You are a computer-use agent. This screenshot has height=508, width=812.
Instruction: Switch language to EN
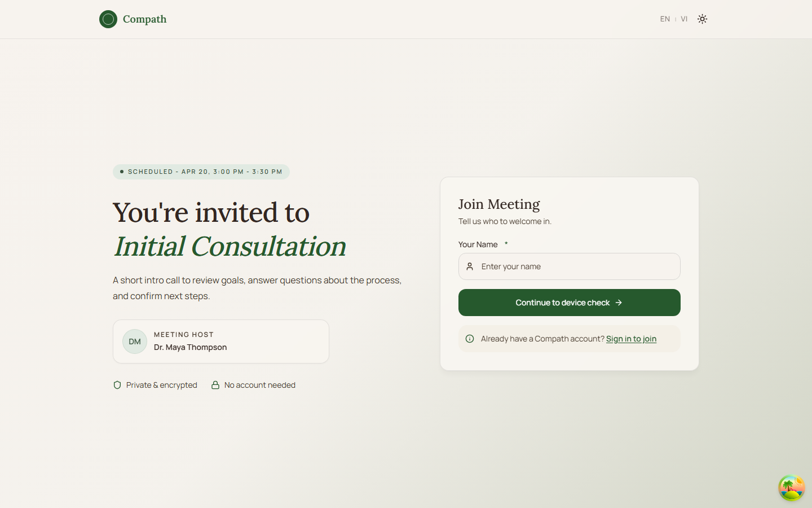click(665, 19)
